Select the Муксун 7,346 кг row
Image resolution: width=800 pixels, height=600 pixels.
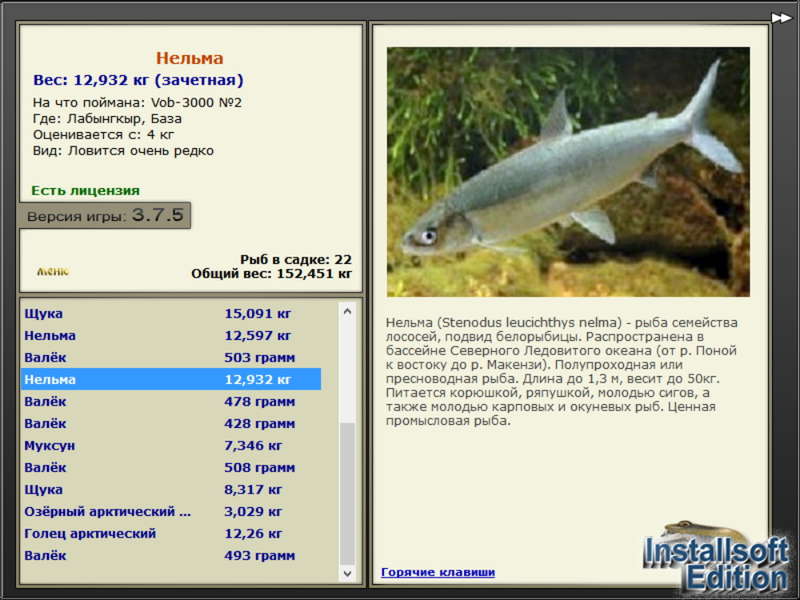click(171, 445)
